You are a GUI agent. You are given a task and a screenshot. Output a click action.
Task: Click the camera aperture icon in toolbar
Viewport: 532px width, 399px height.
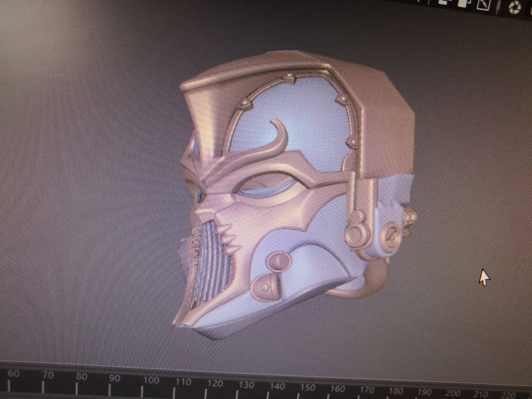515,7
